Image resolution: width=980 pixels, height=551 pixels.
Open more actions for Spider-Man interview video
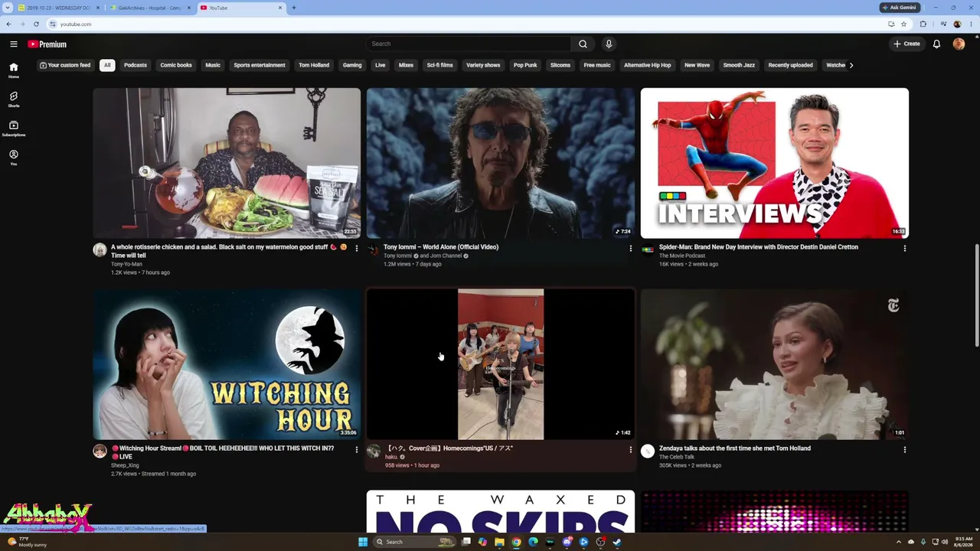[904, 249]
